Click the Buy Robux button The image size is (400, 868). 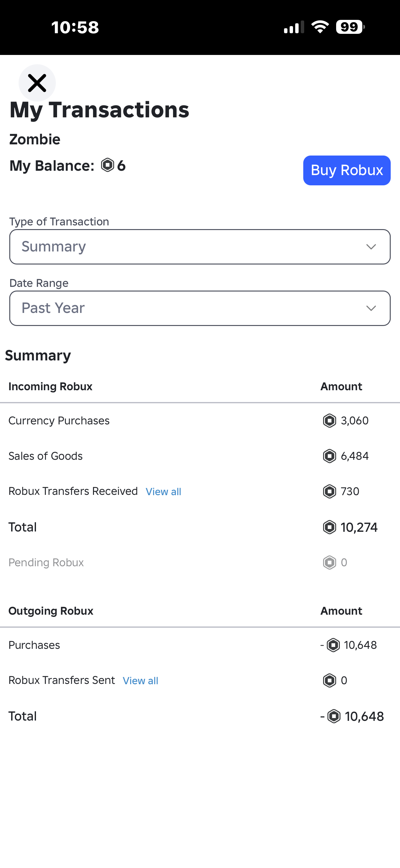tap(347, 170)
